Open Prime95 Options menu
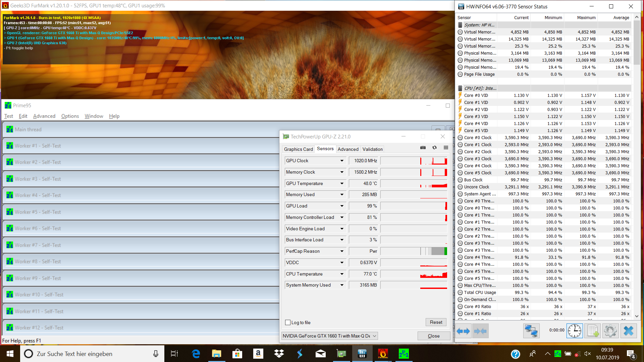 [70, 116]
